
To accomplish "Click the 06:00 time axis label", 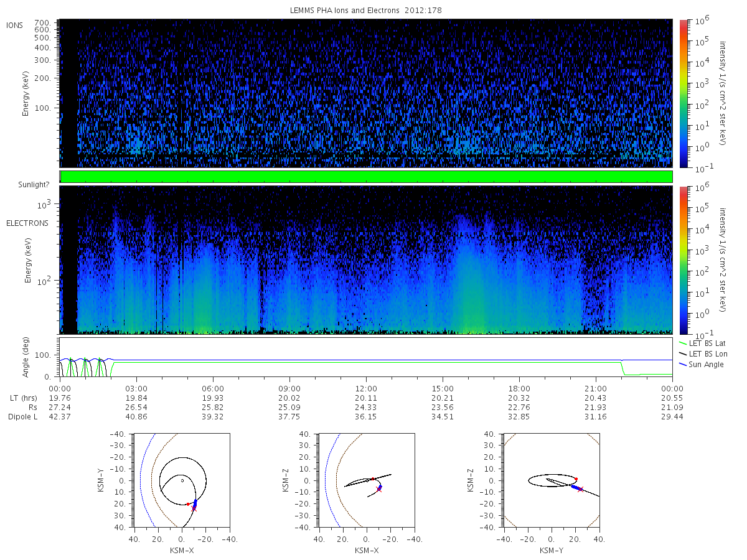I will 213,388.
